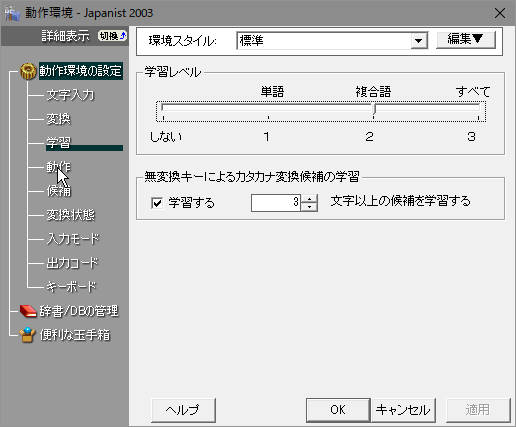Open the 動作 settings page
Image resolution: width=516 pixels, height=427 pixels.
tap(58, 167)
